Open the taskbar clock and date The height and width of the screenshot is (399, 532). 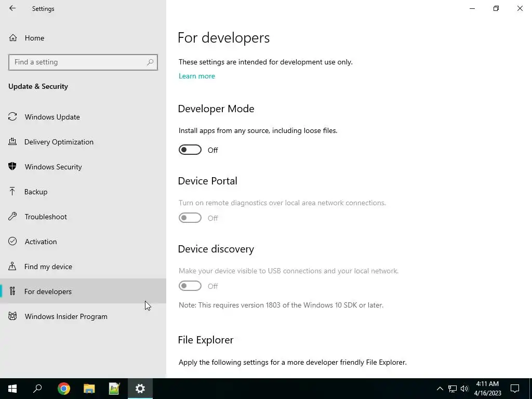pos(487,389)
